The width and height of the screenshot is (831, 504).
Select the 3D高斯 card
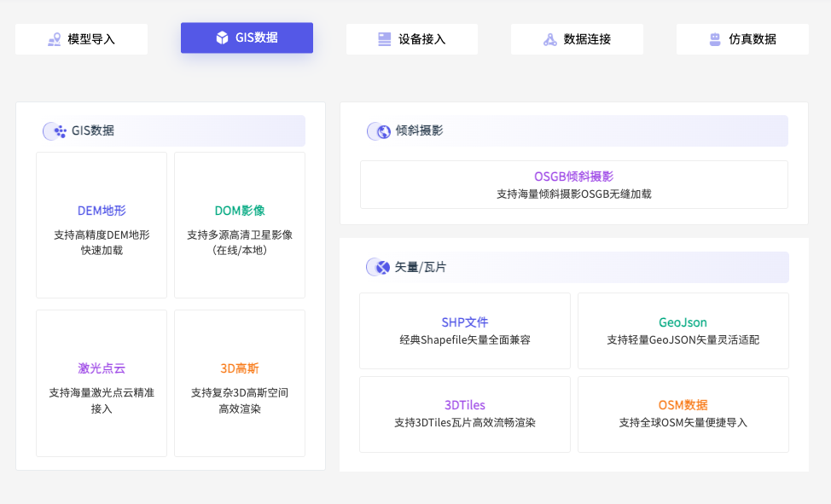tap(240, 383)
